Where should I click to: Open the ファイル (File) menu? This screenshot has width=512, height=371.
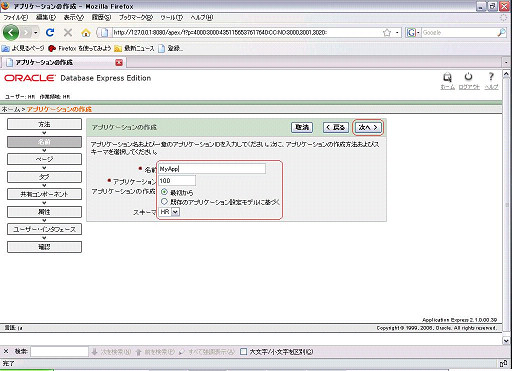tap(16, 17)
